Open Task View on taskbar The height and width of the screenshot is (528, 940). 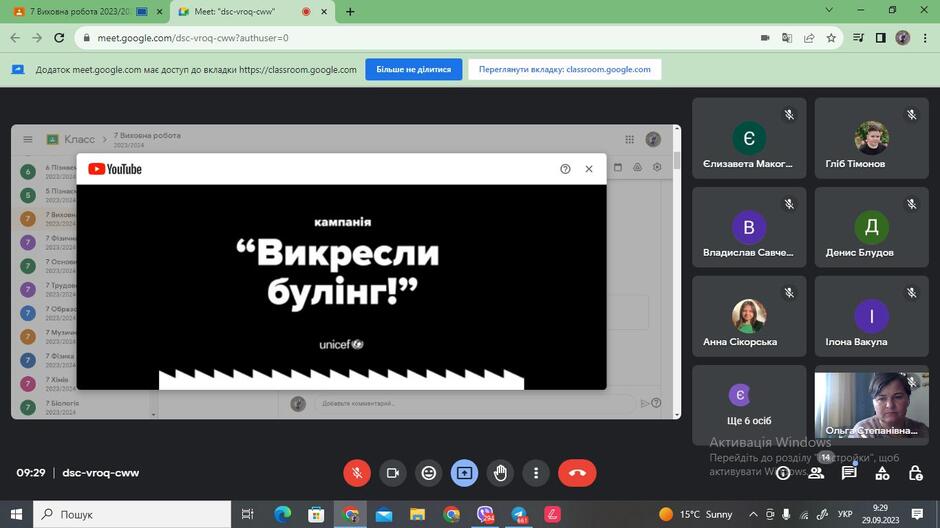[x=247, y=514]
